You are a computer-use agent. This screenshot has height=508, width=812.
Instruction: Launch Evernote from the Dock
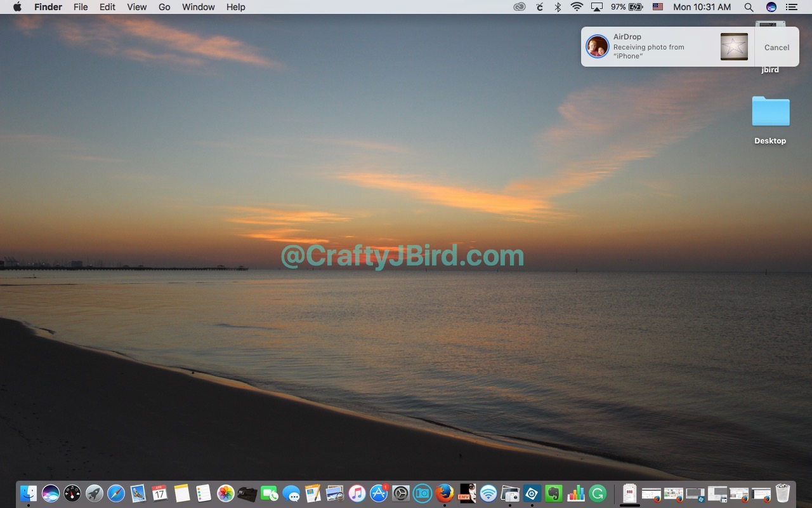pyautogui.click(x=554, y=493)
